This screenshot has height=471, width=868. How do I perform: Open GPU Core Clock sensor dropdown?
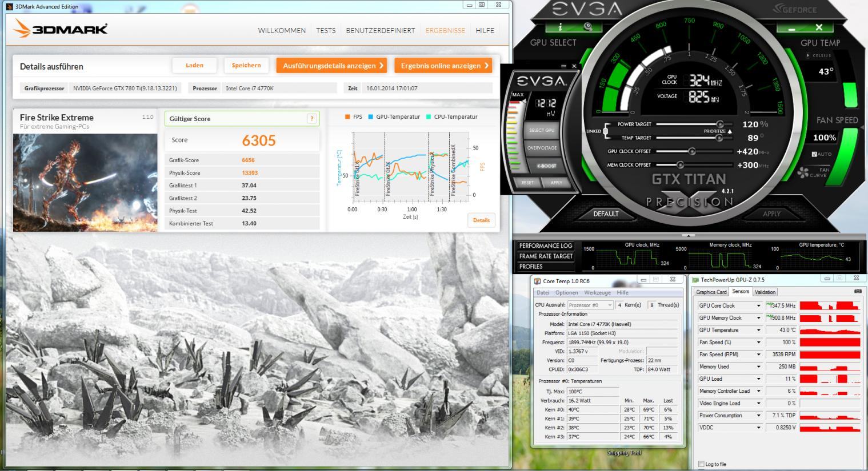[758, 306]
